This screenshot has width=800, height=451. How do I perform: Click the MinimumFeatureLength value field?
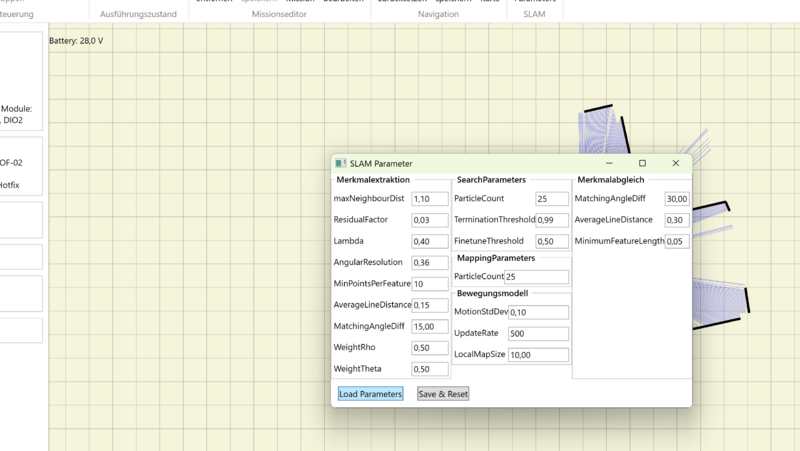[x=677, y=242]
